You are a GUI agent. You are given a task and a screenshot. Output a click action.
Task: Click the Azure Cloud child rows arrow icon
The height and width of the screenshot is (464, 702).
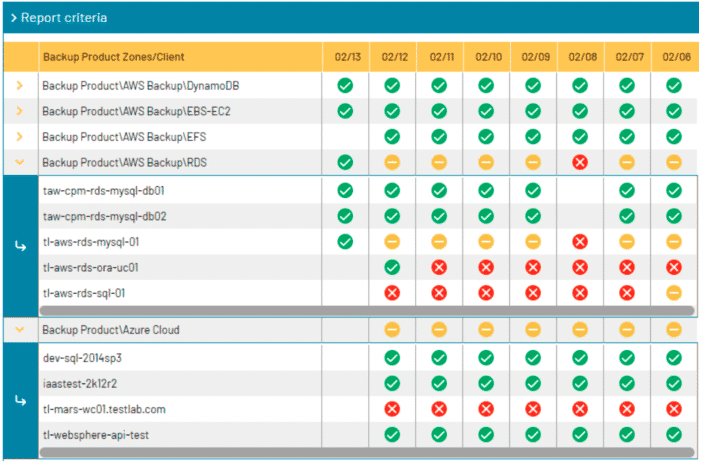[x=20, y=400]
